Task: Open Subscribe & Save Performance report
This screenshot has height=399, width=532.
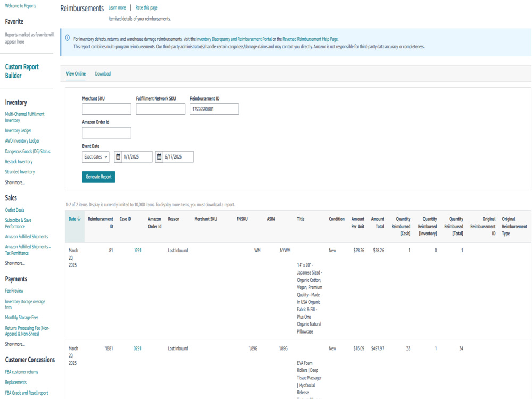Action: (18, 223)
